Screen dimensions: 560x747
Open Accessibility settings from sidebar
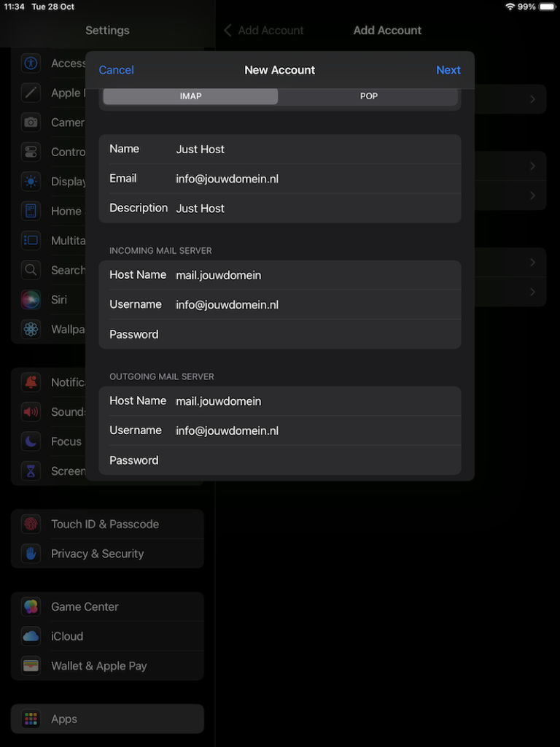pos(31,63)
